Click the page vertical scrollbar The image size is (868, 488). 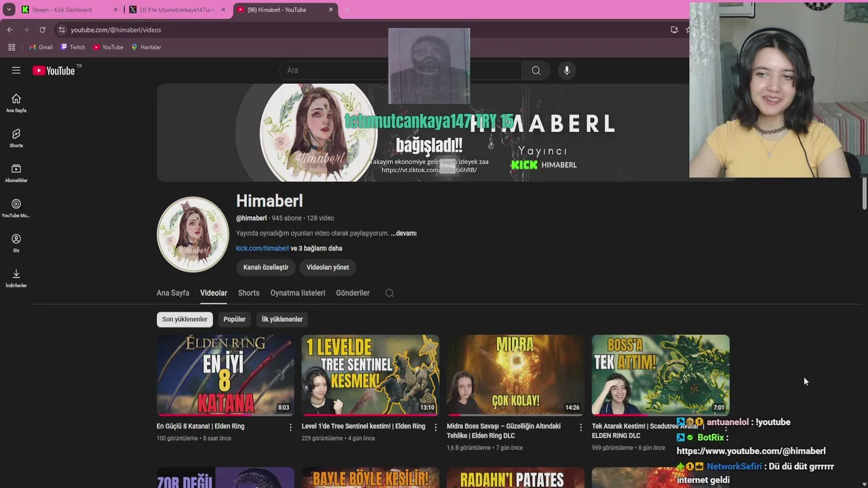click(864, 194)
